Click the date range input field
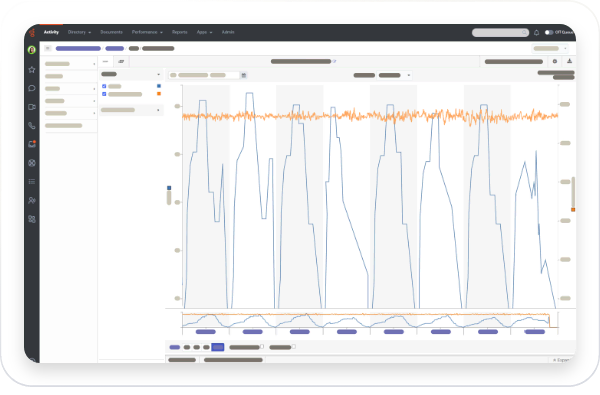Screen dimensions: 600x395 coord(205,75)
